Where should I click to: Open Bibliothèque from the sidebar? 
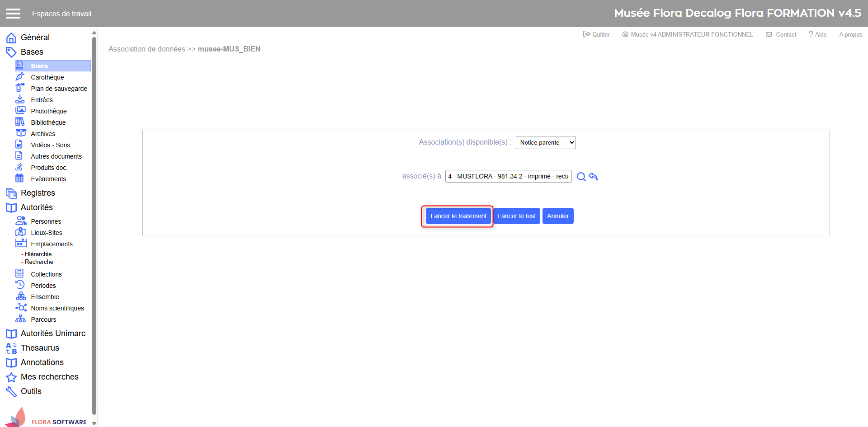coord(48,122)
